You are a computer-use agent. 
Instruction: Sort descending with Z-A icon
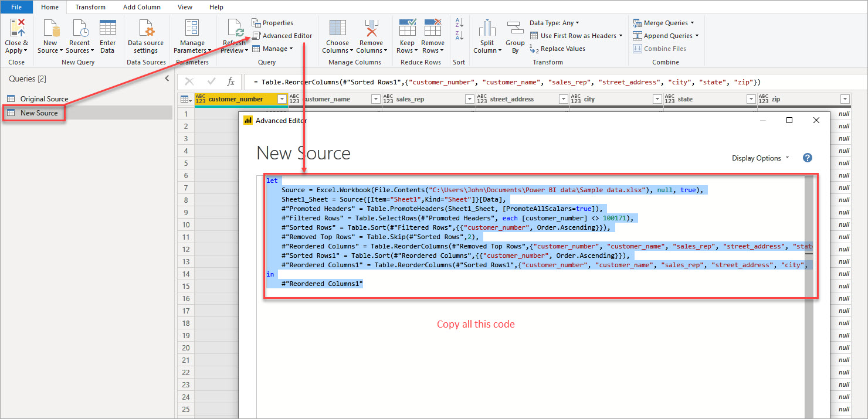459,36
